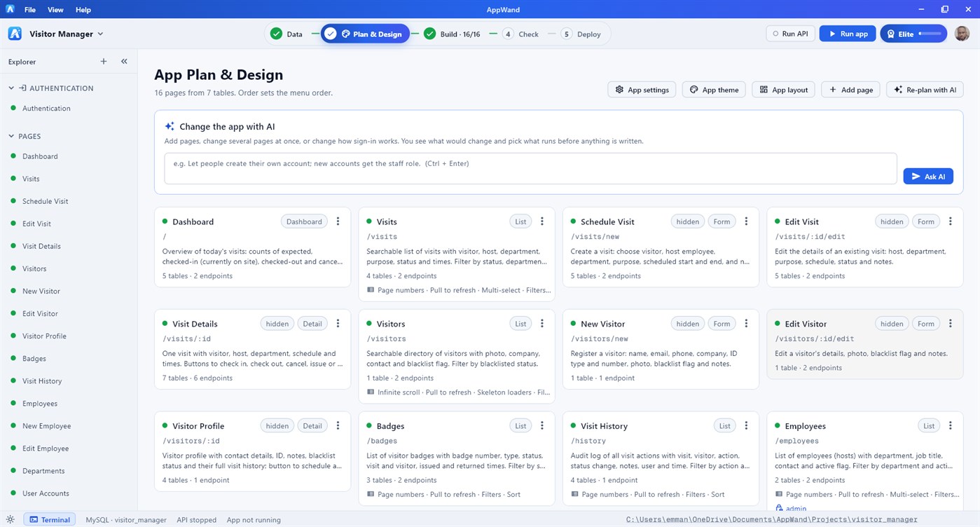Collapse the Explorer sidebar with the double chevron
The height and width of the screenshot is (527, 980).
[124, 62]
